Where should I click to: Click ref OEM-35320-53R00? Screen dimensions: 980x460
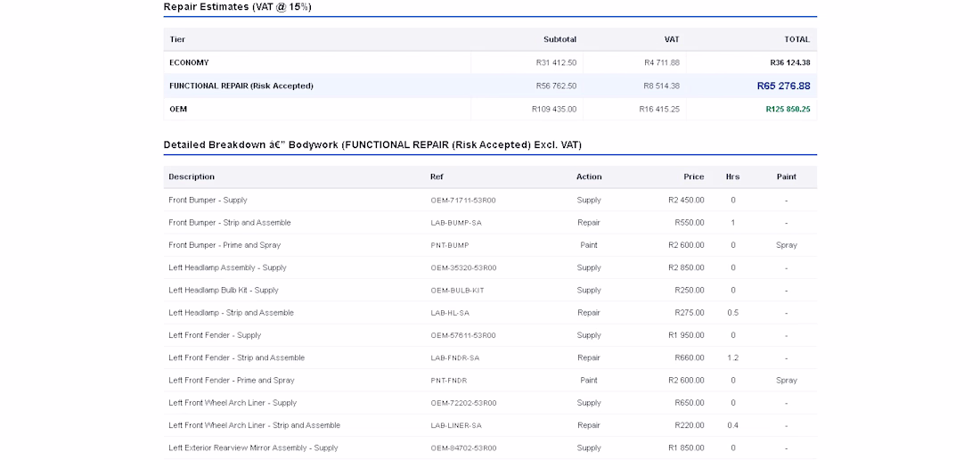463,268
